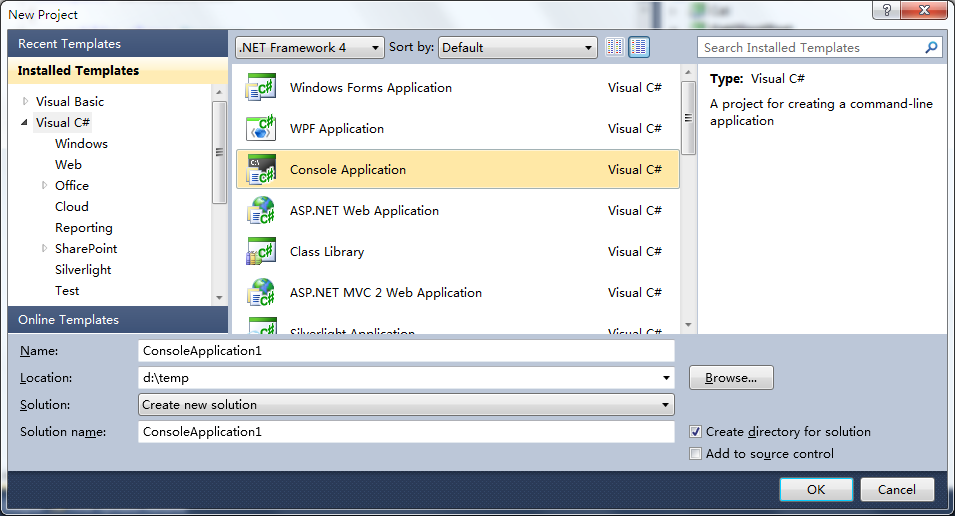Switch to medium icons list view
The height and width of the screenshot is (516, 955).
639,47
